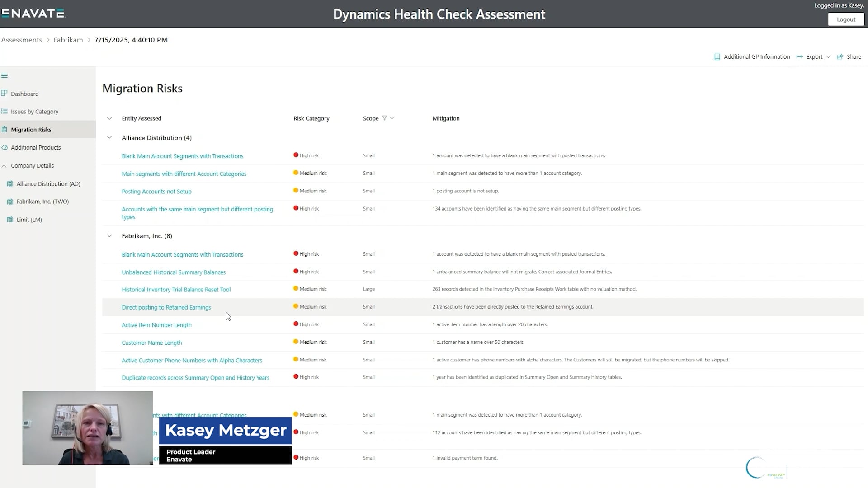Viewport: 868px width, 488px height.
Task: Select the Alliance Distribution (AD) company icon
Action: coord(10,183)
